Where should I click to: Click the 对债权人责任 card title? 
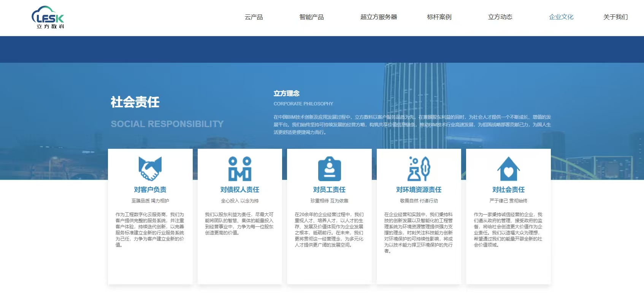(x=240, y=189)
